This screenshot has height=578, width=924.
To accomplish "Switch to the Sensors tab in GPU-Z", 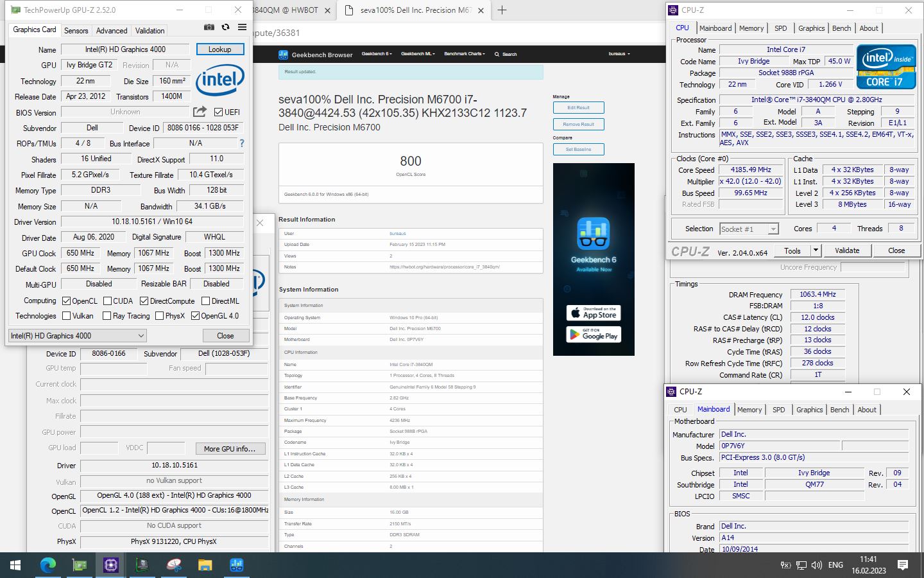I will tap(76, 31).
